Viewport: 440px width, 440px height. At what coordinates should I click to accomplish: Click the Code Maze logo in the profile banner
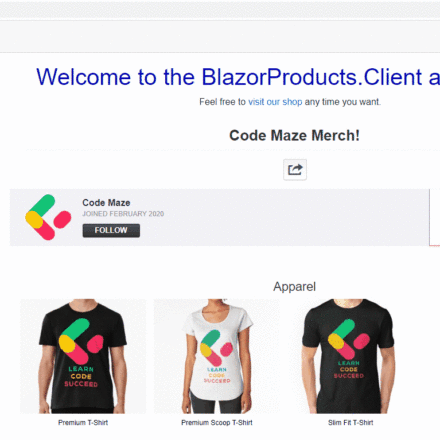[48, 217]
